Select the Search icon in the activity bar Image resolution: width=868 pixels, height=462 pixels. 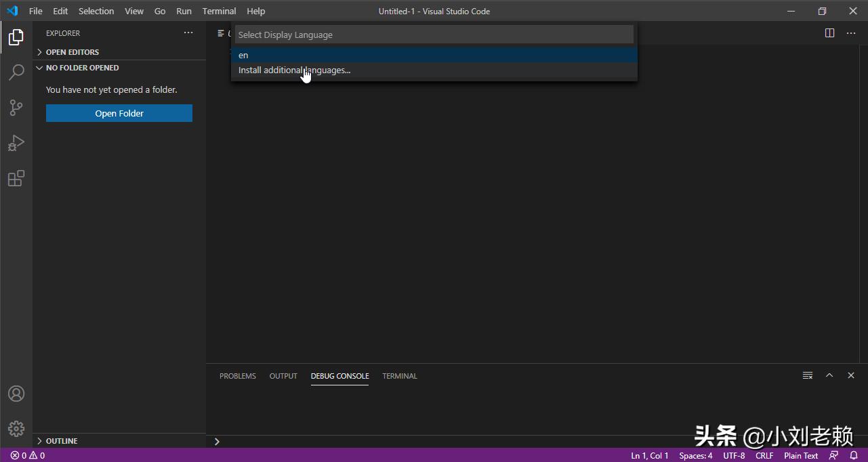16,72
